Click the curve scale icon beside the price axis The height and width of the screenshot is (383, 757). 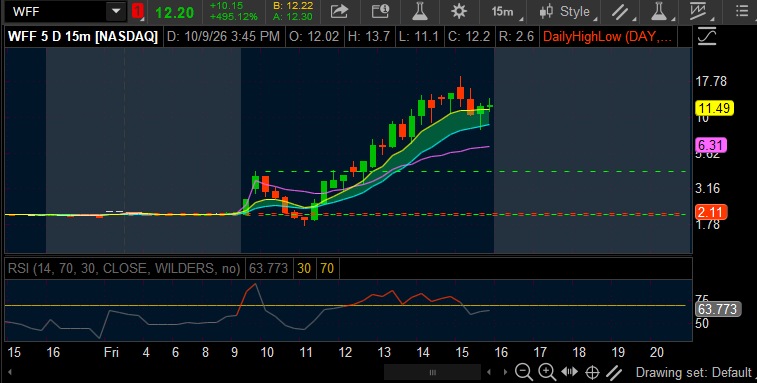pos(707,37)
